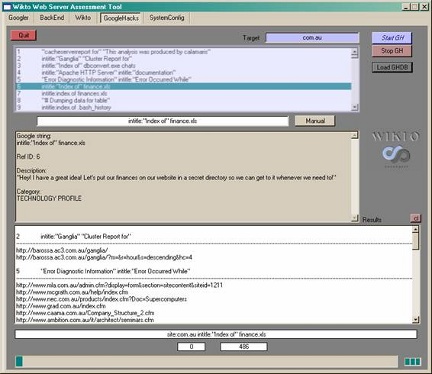
Task: Click the manual query input with finance.xls
Action: click(x=163, y=121)
